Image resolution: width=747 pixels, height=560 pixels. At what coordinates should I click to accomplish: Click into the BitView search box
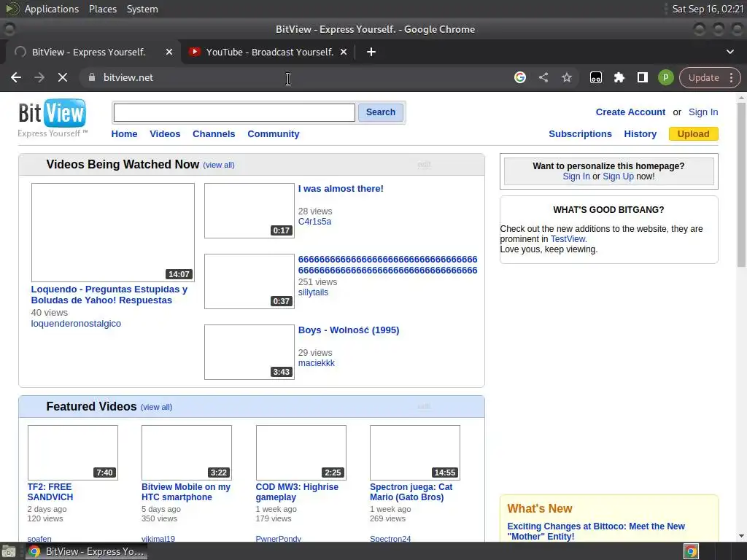(x=234, y=112)
